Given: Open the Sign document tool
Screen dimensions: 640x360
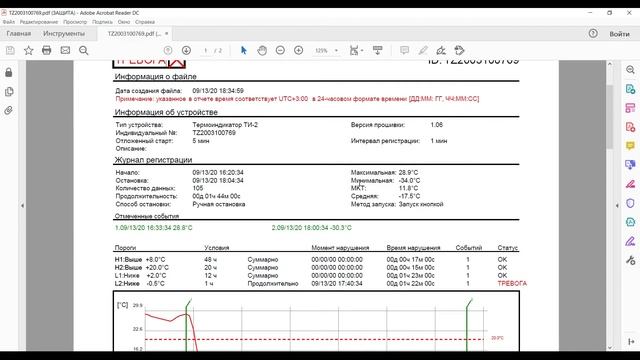Looking at the screenshot, I should pyautogui.click(x=441, y=50).
